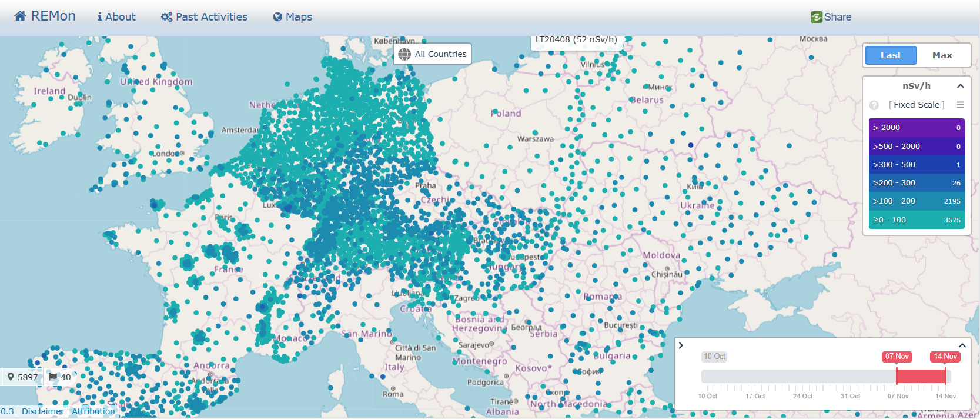Select the >300 - 500 legend swatch
This screenshot has width=980, height=419.
click(917, 165)
